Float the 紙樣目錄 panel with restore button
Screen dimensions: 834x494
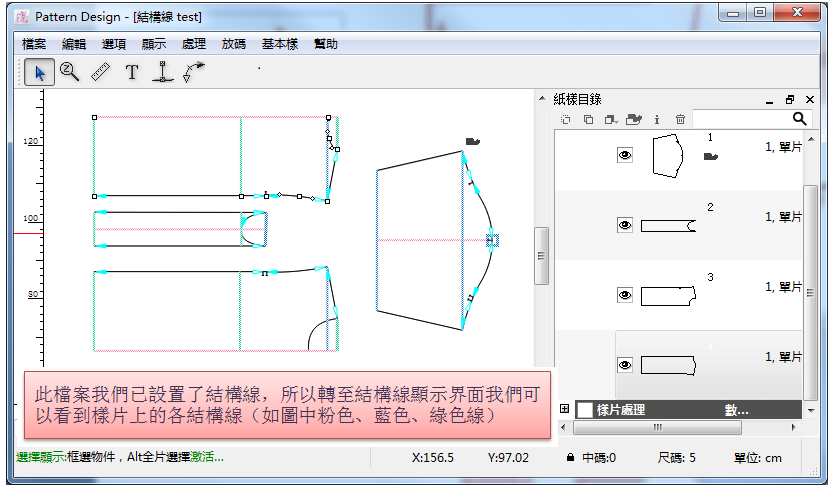790,100
